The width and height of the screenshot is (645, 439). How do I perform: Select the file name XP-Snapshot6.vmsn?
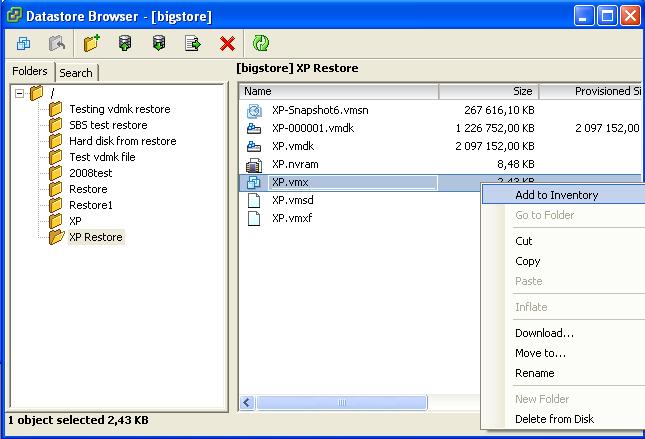[x=320, y=110]
